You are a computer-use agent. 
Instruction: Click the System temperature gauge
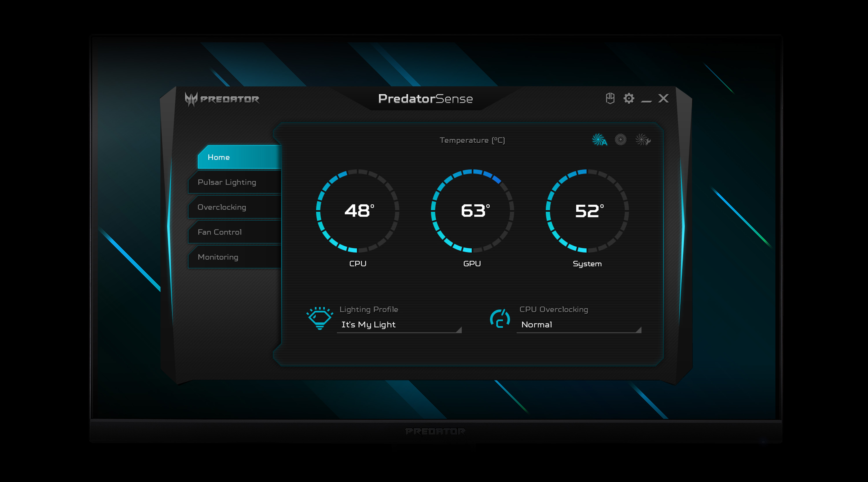(x=587, y=211)
